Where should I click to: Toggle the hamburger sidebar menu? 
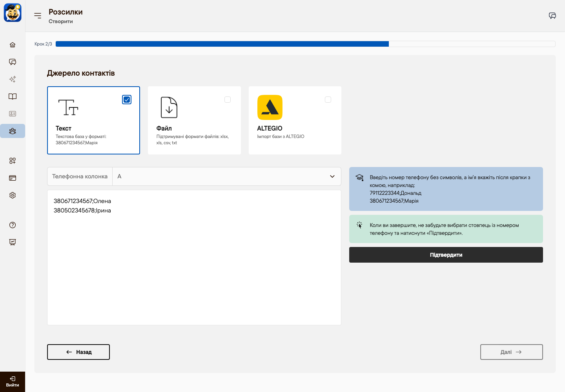tap(38, 16)
